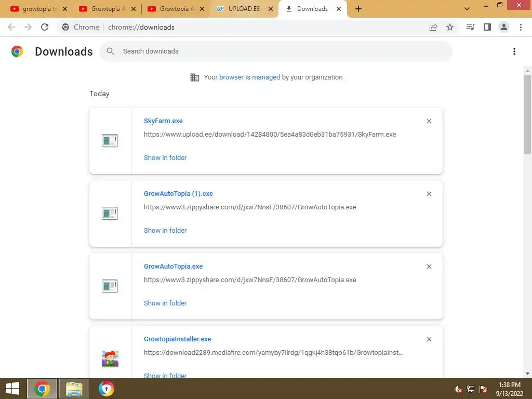Close the first growtopia tab

[65, 9]
